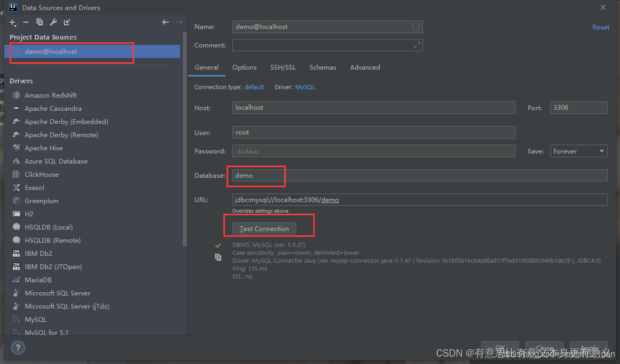
Task: Close the Data Sources and Drivers dialog
Action: [x=603, y=7]
